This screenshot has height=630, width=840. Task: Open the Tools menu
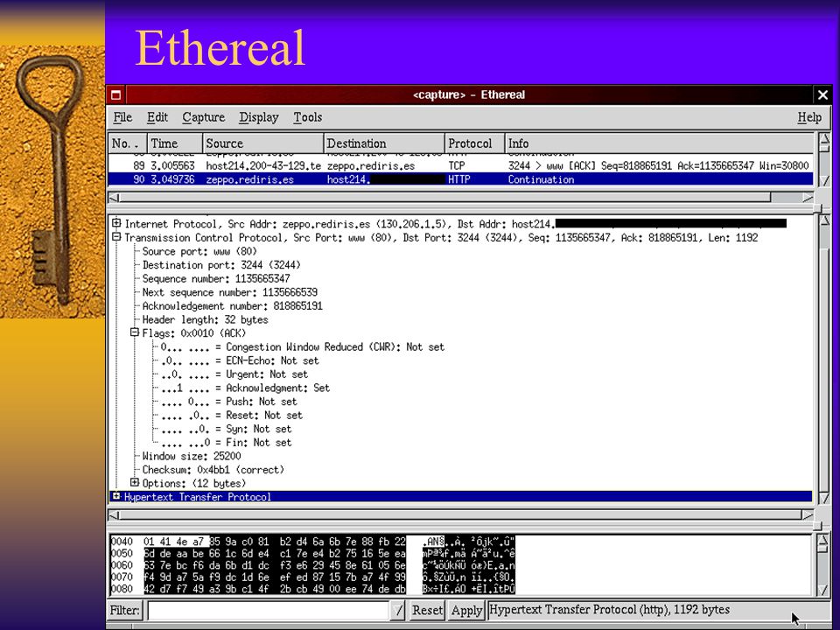point(307,117)
